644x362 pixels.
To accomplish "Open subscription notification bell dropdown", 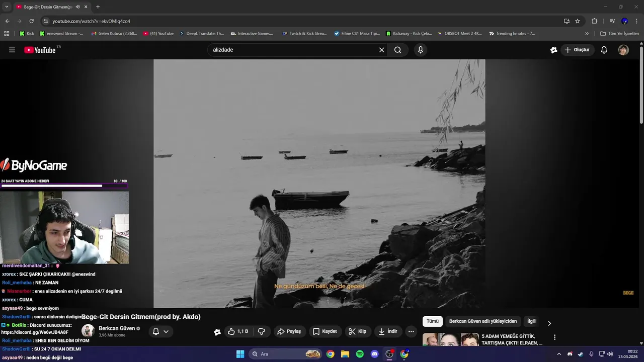I will pyautogui.click(x=160, y=331).
